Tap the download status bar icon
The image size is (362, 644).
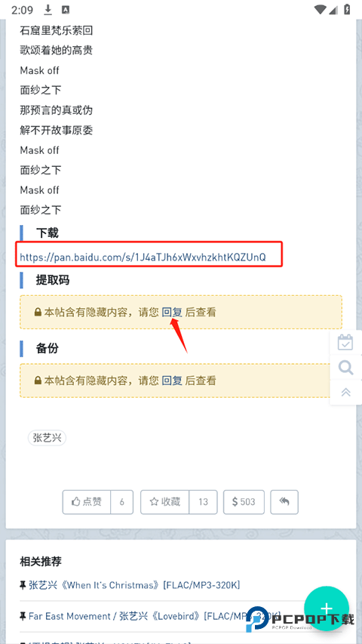click(x=48, y=10)
